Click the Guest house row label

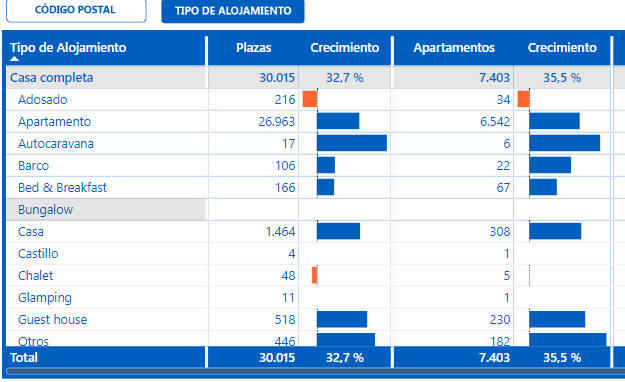[x=53, y=319]
